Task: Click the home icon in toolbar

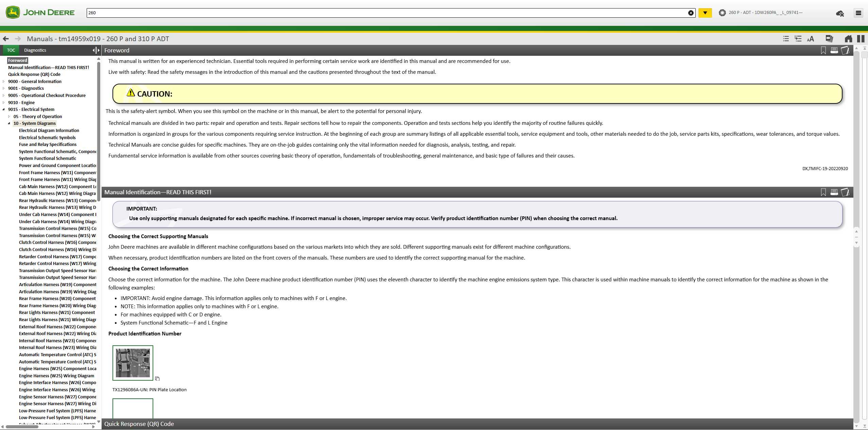Action: [x=848, y=39]
